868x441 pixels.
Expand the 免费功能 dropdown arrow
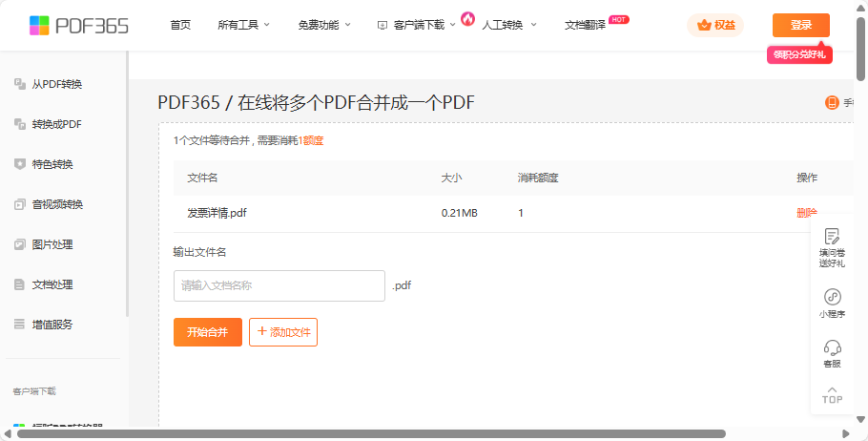coord(347,25)
